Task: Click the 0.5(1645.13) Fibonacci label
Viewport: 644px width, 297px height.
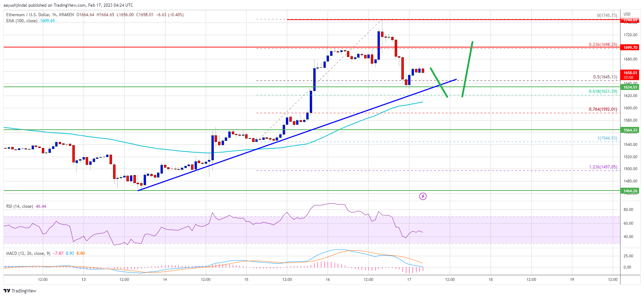Action: point(605,77)
